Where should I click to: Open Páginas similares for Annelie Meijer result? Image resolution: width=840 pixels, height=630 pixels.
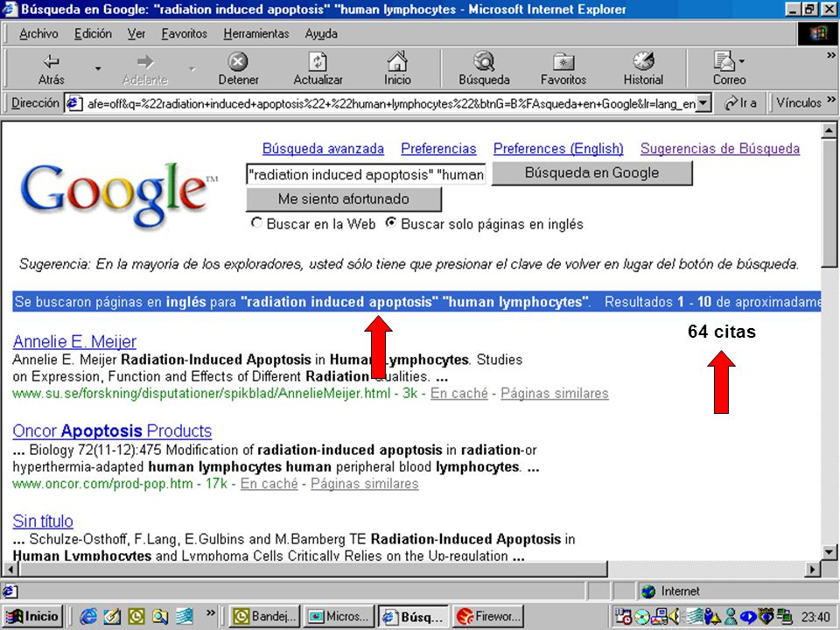click(x=555, y=393)
